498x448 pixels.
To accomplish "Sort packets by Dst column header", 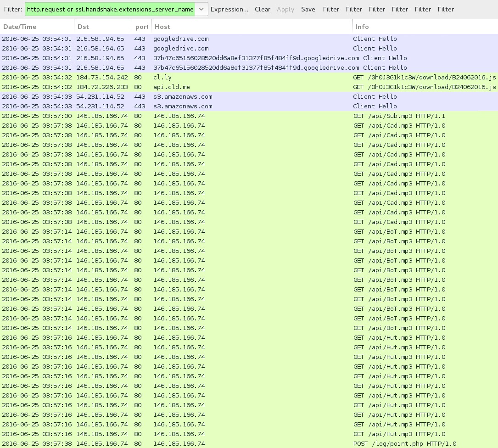I will 103,27.
